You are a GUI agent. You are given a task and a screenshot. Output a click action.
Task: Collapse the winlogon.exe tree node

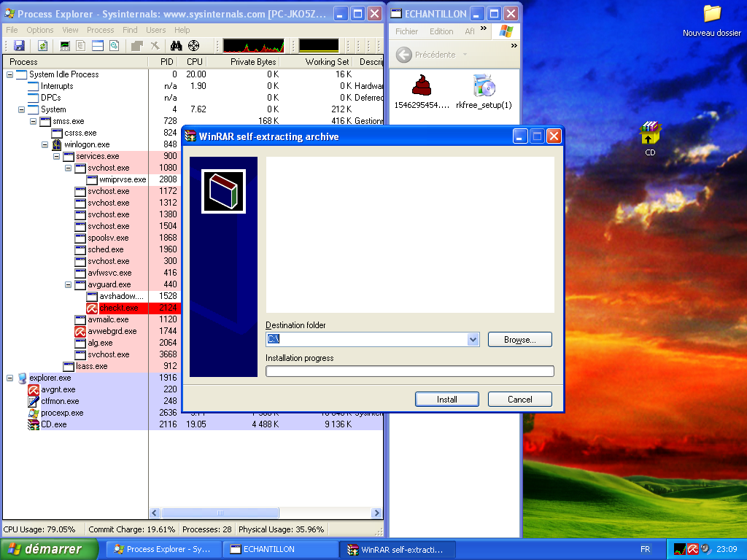(x=44, y=145)
